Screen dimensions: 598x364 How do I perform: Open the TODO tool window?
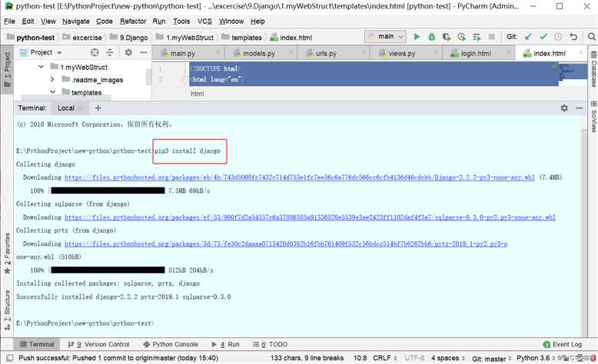(x=270, y=344)
